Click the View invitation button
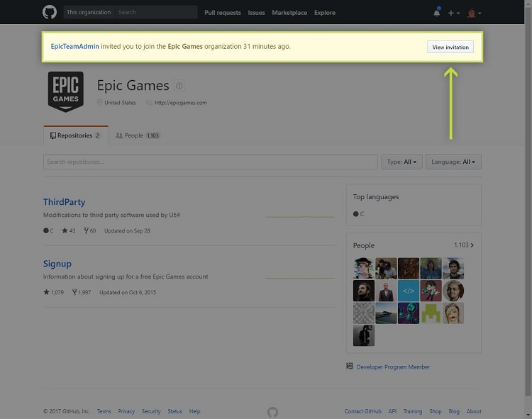 coord(450,47)
